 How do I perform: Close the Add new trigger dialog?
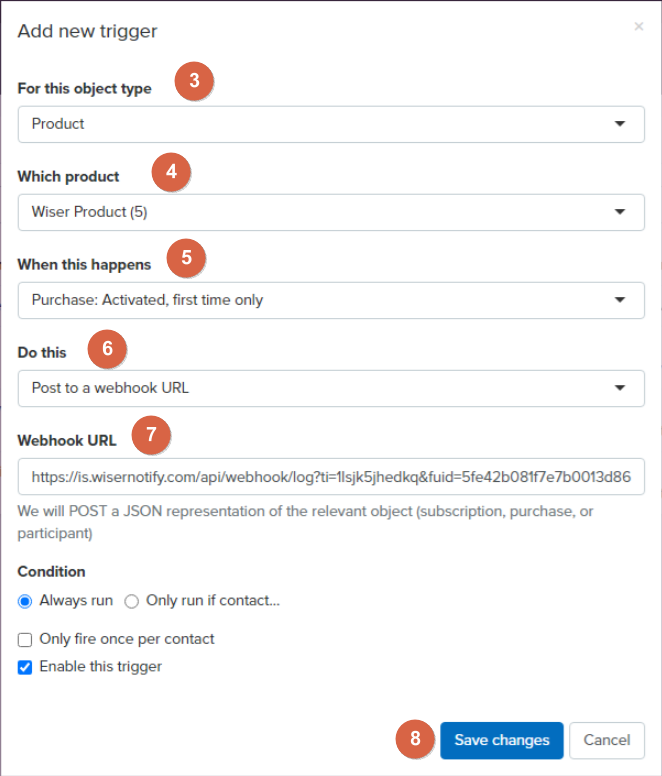[639, 27]
